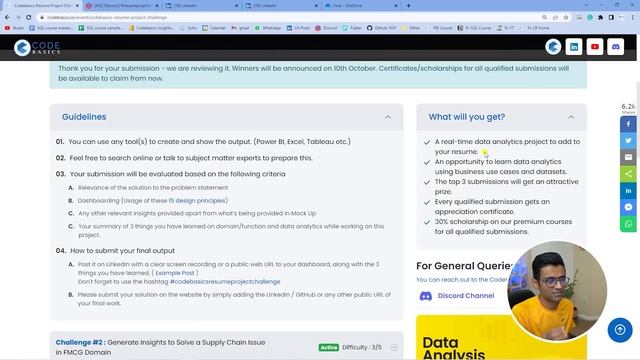
Task: Collapse the What will you get chevron
Action: pos(571,117)
